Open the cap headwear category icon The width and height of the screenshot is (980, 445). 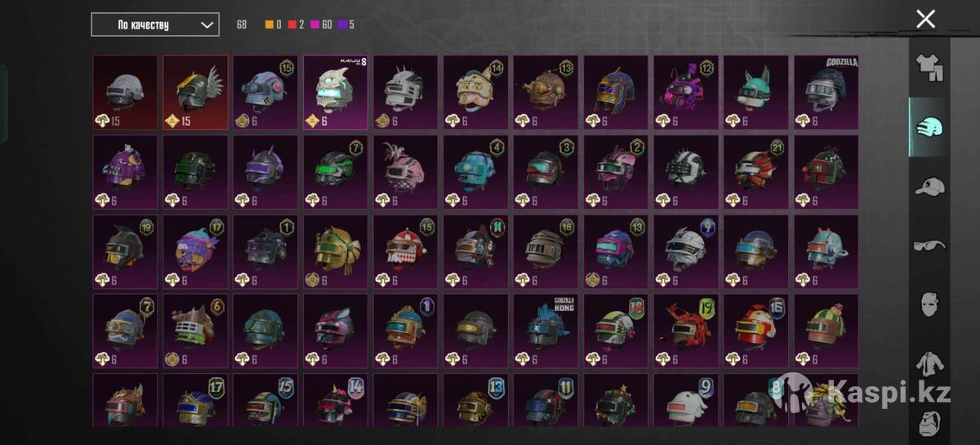click(x=929, y=188)
